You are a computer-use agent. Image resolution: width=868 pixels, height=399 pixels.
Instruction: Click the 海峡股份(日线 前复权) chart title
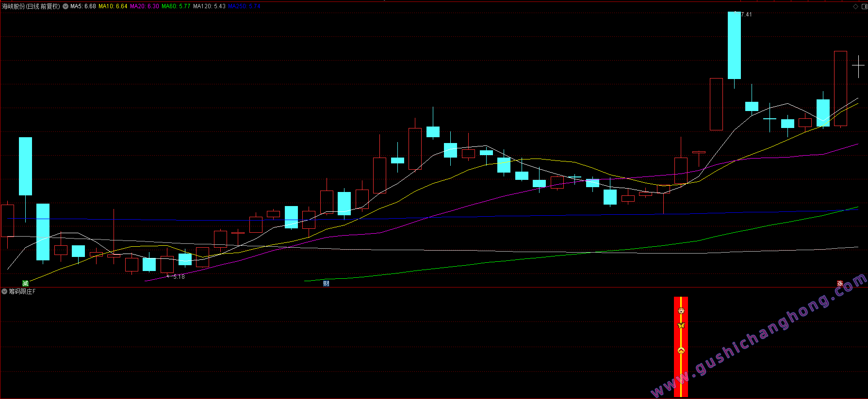[31, 6]
